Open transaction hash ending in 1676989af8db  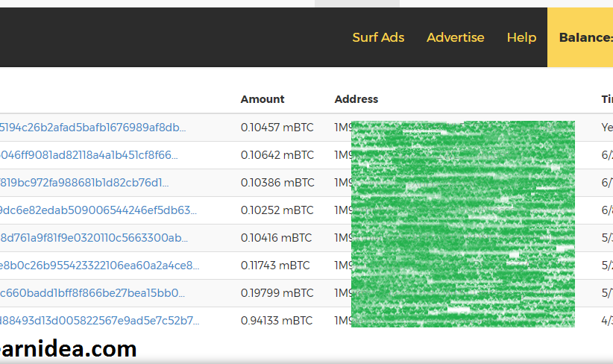coord(93,128)
